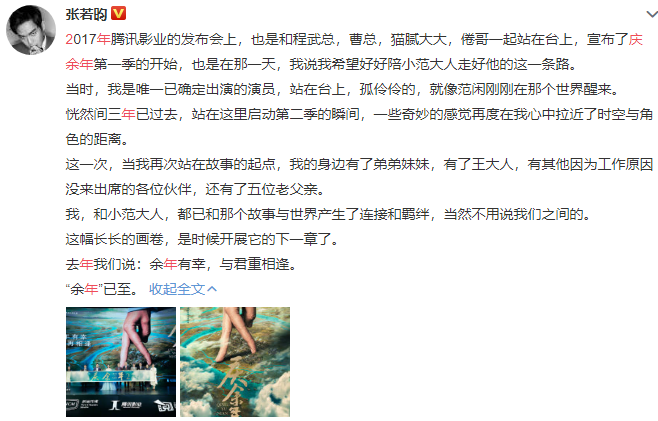
Task: Click the red 年 in 恍然间三年已过去
Action: (x=128, y=115)
